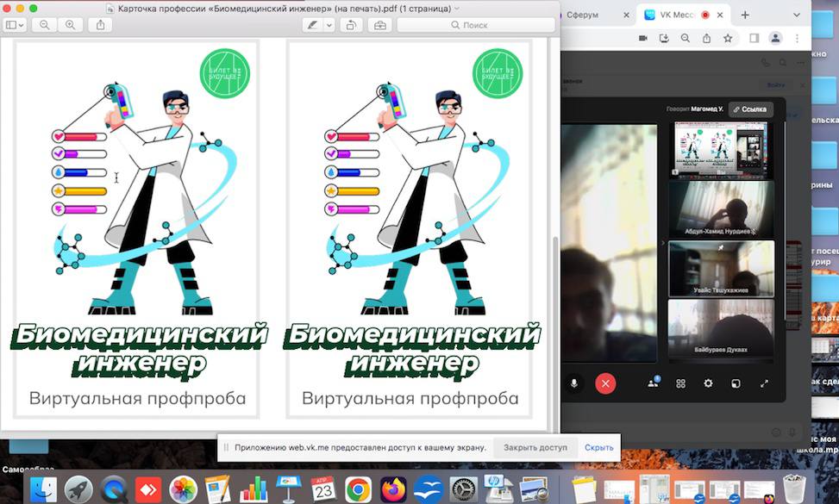The image size is (839, 504).
Task: Click Закрыть доступ to stop screen sharing
Action: (x=535, y=447)
